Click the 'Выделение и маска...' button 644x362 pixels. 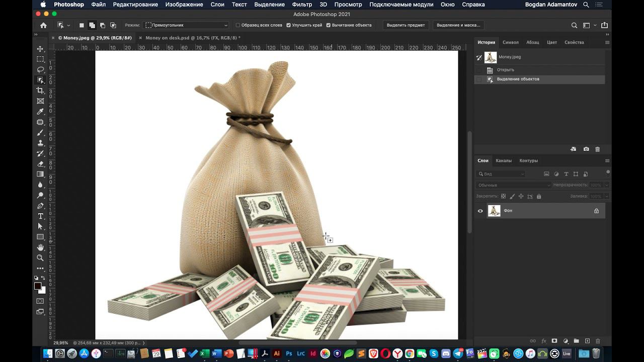(x=458, y=25)
